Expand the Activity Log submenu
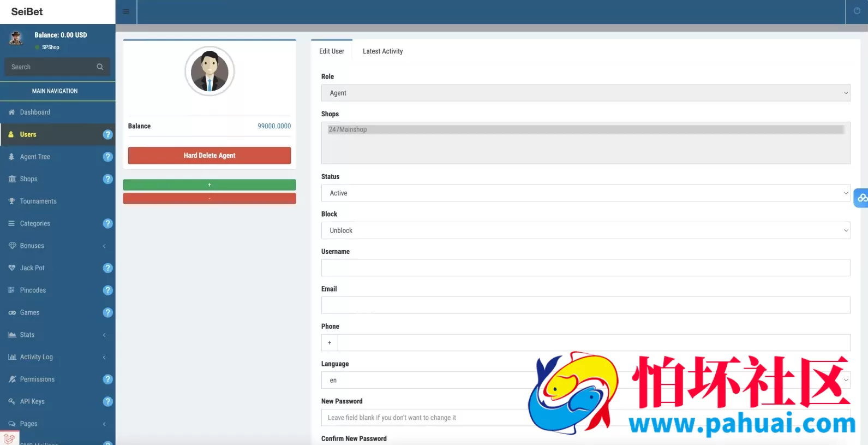 tap(57, 357)
